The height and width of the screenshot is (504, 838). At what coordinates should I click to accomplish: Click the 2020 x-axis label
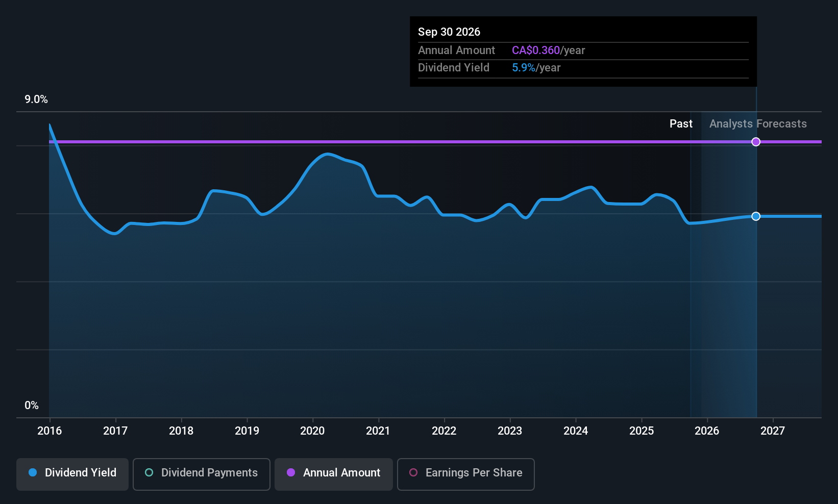(312, 431)
